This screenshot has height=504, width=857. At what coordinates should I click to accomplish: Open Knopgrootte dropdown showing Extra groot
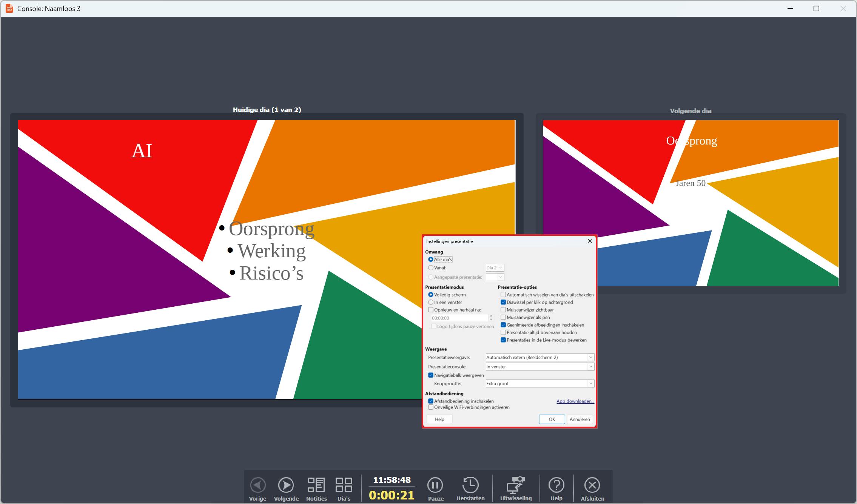539,384
